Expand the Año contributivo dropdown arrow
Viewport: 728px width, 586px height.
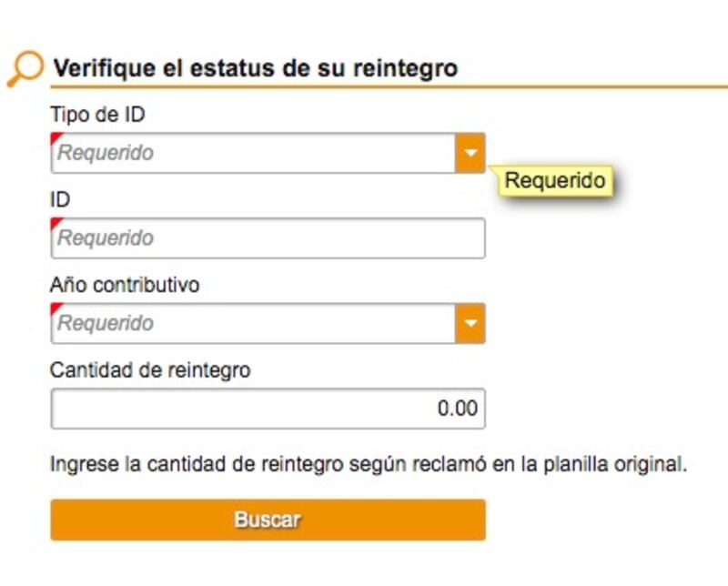point(470,323)
